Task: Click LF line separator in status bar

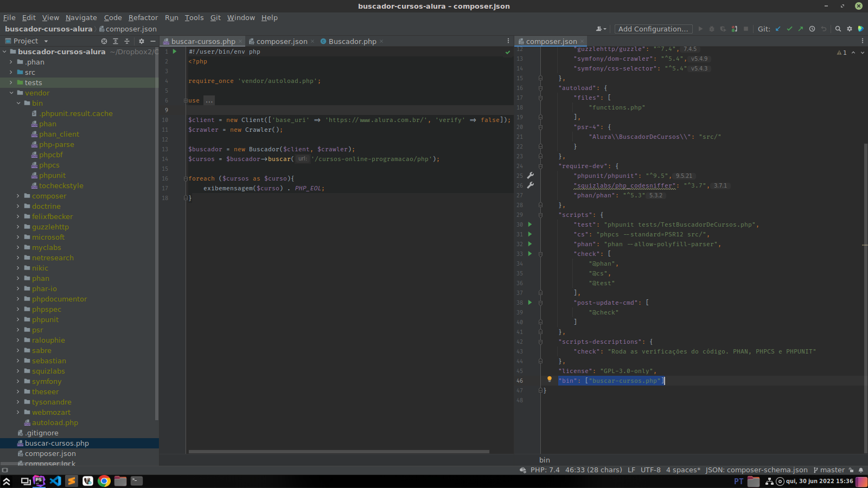Action: click(631, 470)
